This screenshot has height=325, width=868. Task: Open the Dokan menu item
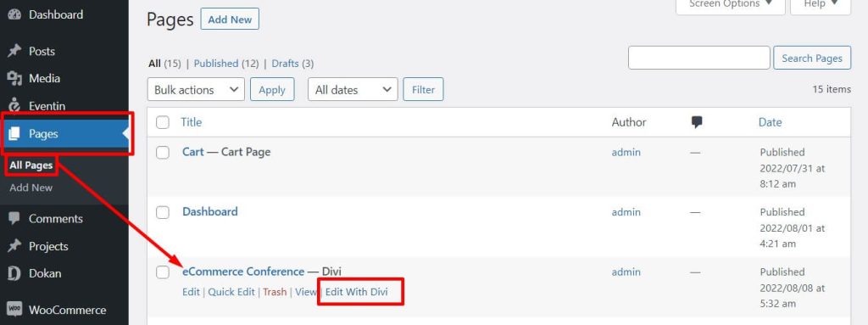45,273
